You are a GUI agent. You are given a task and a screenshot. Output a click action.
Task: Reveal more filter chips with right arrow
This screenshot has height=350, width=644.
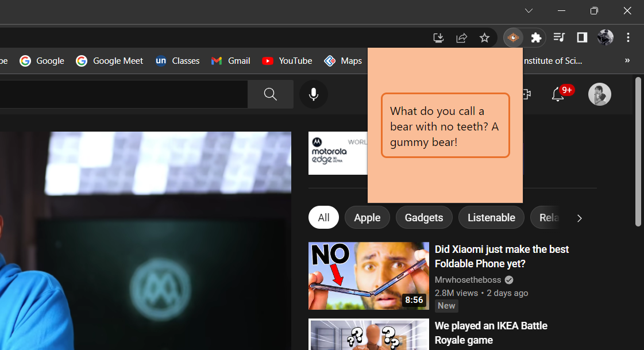579,218
